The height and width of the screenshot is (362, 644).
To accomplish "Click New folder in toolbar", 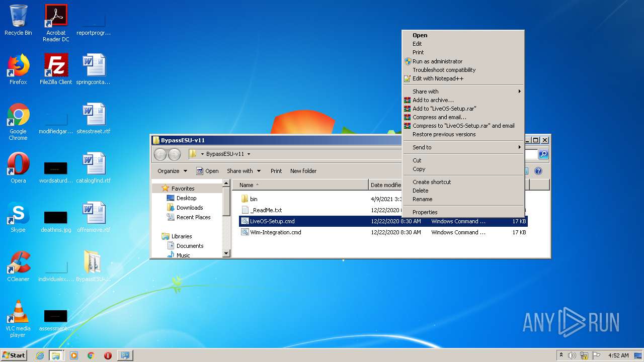I will tap(303, 171).
